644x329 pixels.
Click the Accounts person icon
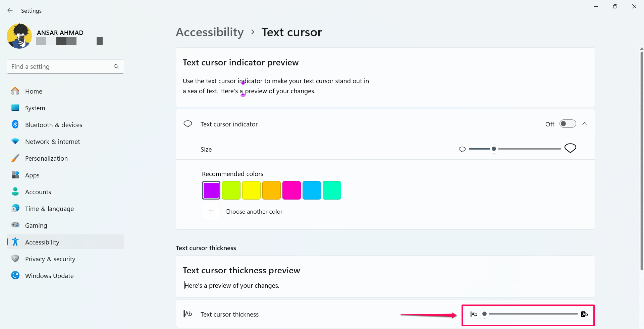(15, 191)
